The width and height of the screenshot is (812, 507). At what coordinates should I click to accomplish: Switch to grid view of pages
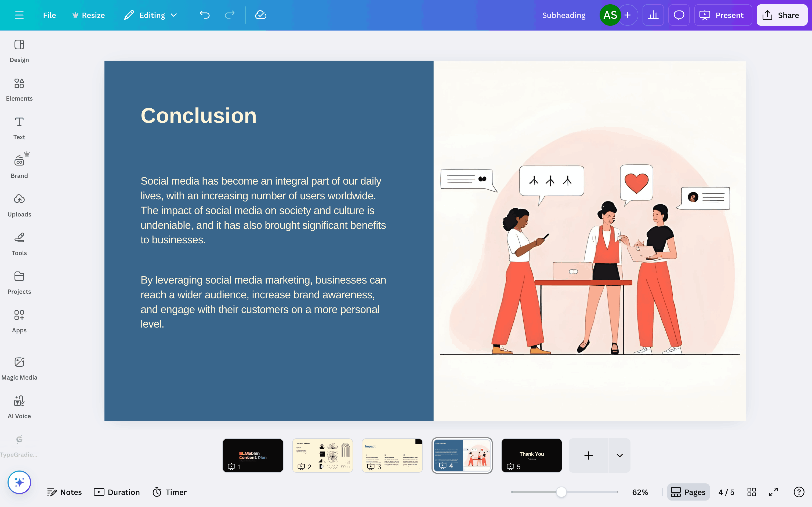(x=752, y=492)
